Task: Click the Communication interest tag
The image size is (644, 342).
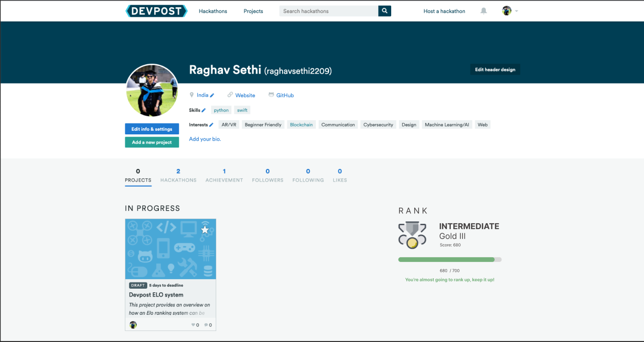Action: coord(338,125)
